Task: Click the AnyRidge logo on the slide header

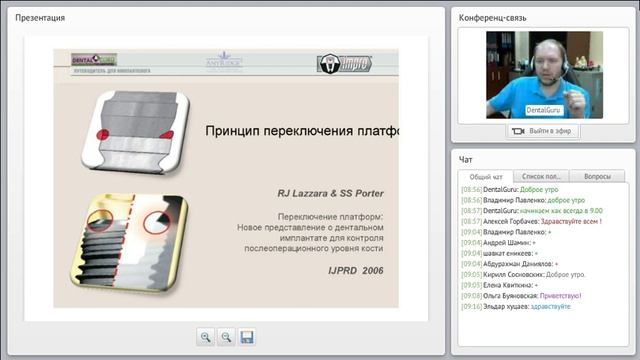Action: (x=224, y=61)
